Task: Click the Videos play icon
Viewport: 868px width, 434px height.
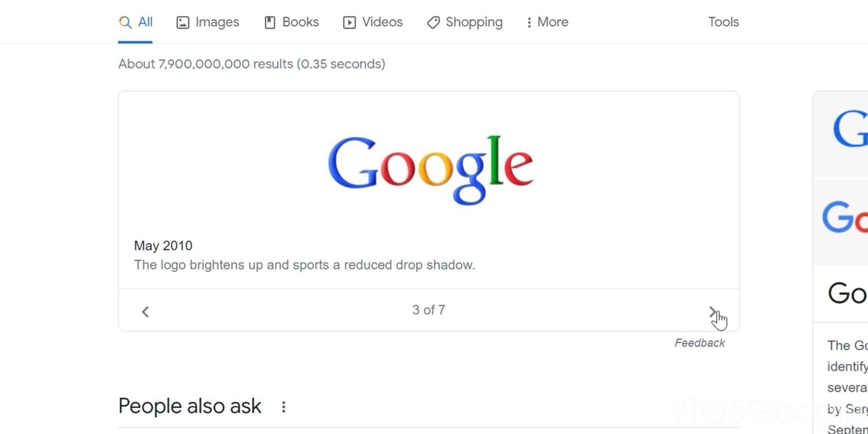Action: pyautogui.click(x=350, y=21)
